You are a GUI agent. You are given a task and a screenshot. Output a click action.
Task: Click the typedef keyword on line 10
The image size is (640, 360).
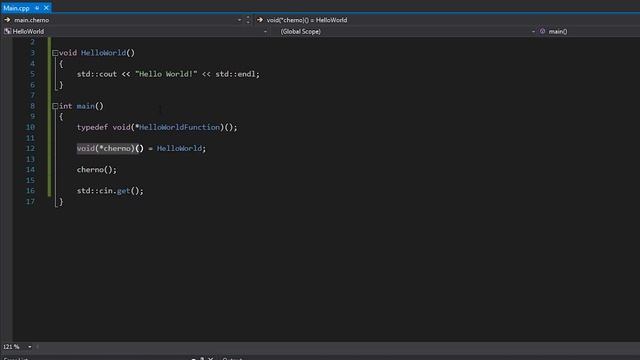[x=92, y=127]
